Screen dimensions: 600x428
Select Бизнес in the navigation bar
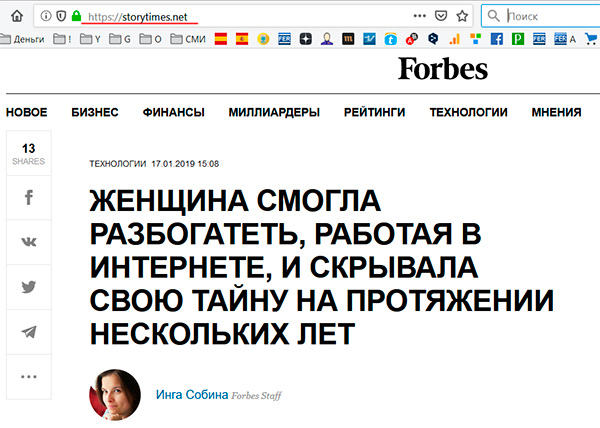pyautogui.click(x=95, y=112)
